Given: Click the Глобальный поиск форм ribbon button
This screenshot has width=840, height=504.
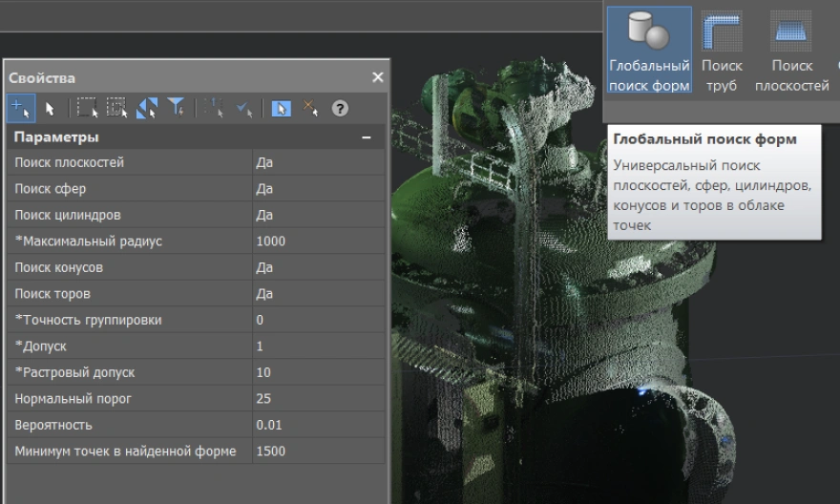Looking at the screenshot, I should (x=649, y=52).
